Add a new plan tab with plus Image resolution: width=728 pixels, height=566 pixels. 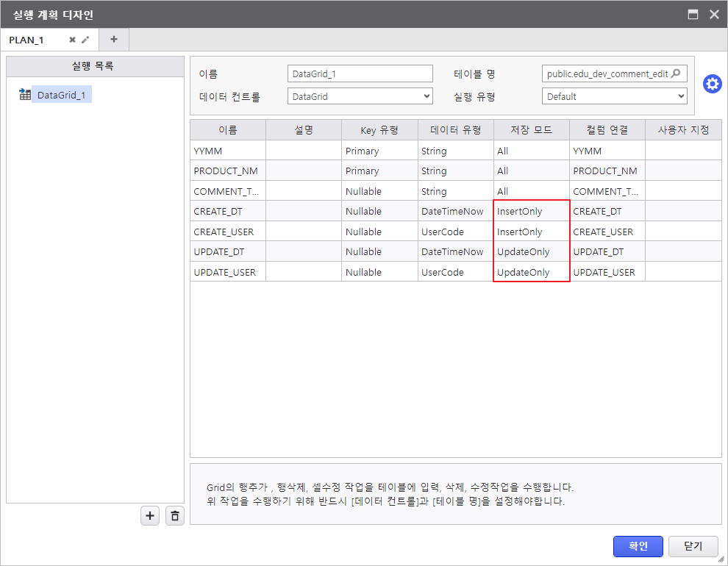click(x=114, y=40)
